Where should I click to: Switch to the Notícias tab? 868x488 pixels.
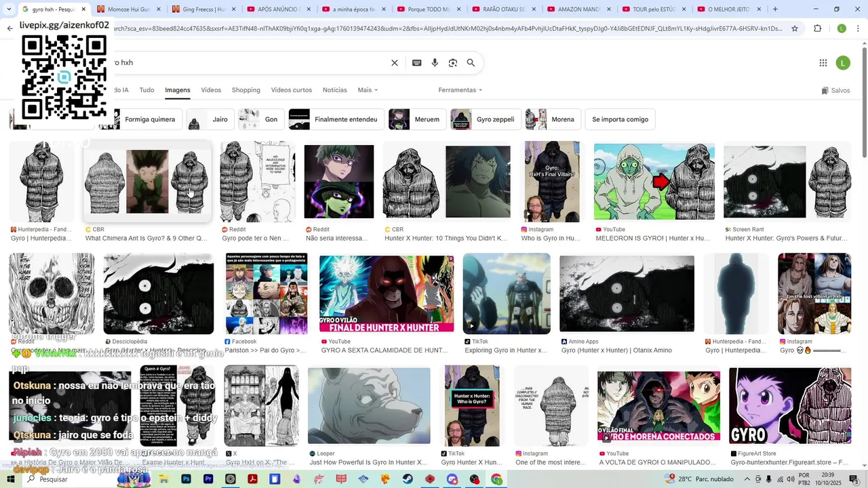pos(335,90)
